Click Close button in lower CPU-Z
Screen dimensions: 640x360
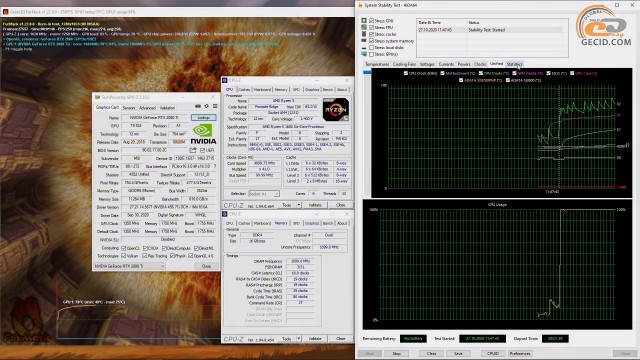tap(341, 339)
